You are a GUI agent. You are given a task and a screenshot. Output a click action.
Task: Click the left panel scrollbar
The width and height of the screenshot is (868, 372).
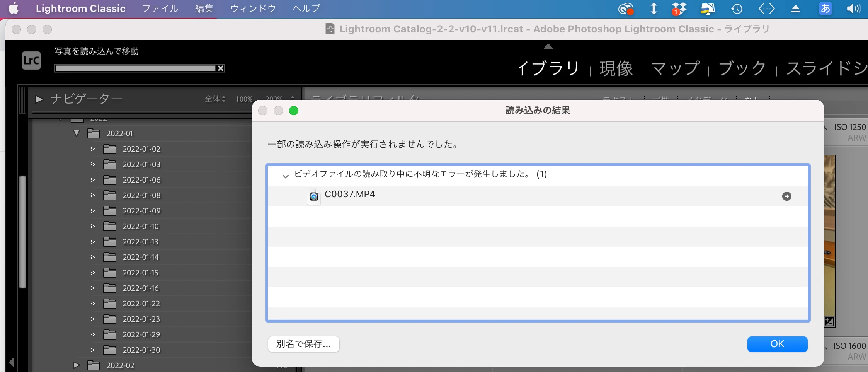click(23, 232)
